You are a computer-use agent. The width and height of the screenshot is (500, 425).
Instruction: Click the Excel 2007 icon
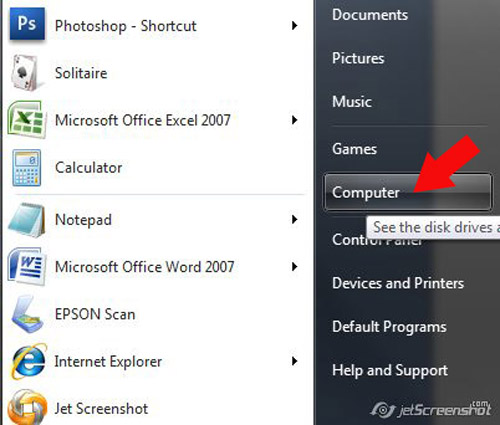(27, 120)
